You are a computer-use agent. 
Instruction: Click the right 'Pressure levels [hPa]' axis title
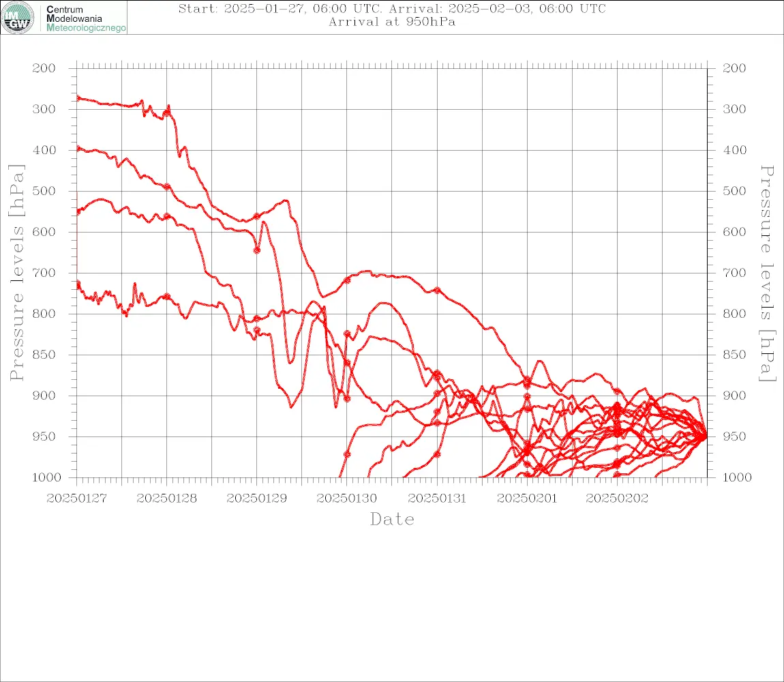point(767,273)
